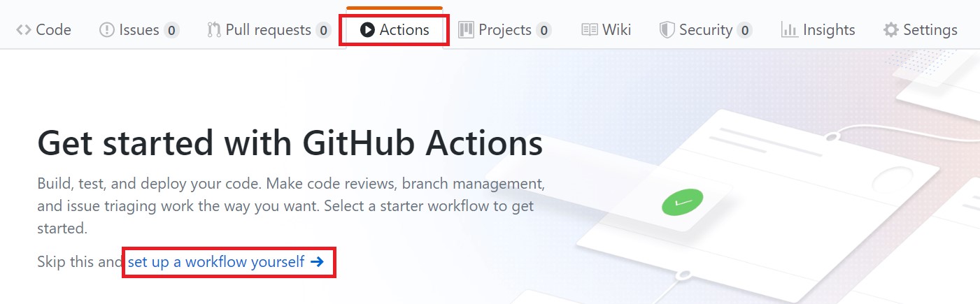Click the blue arrow after workflow link
This screenshot has width=980, height=304.
pyautogui.click(x=317, y=262)
